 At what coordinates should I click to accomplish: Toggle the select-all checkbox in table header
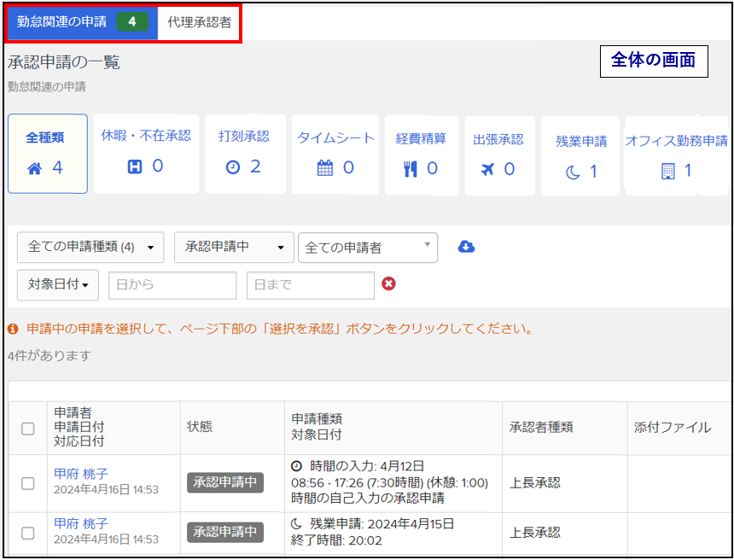(x=28, y=429)
